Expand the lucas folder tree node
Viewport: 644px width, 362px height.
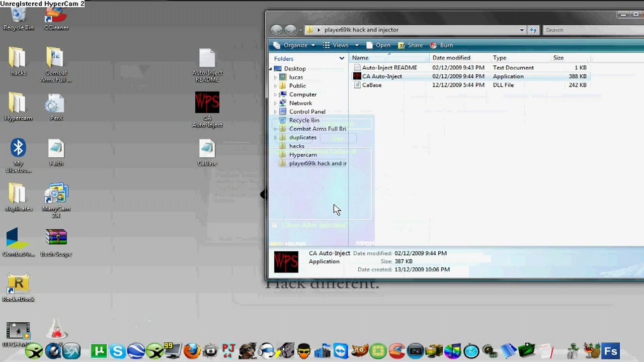tap(275, 77)
